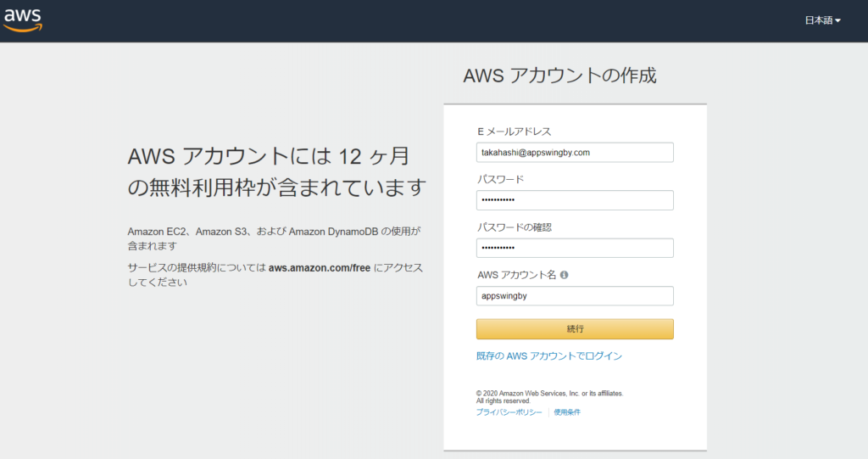Select the パスワードの確認 field
The image size is (868, 459).
point(575,248)
